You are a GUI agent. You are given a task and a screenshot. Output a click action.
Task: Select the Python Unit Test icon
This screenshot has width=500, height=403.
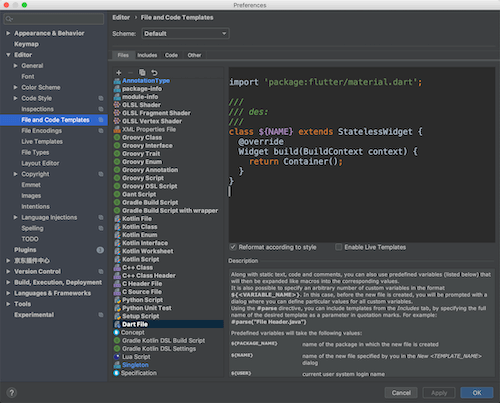coord(117,308)
